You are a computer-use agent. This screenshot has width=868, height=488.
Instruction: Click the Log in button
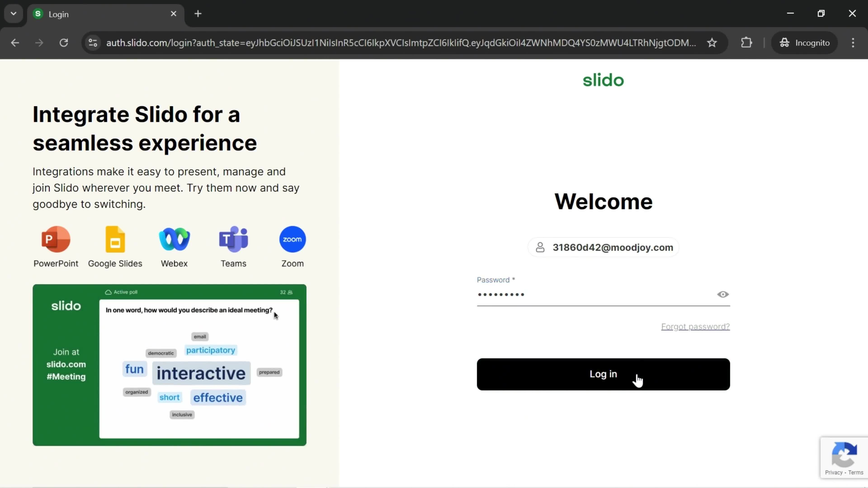coord(603,374)
